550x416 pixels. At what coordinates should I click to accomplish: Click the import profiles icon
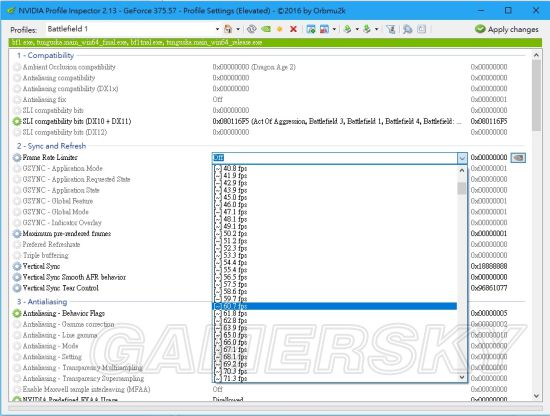367,29
